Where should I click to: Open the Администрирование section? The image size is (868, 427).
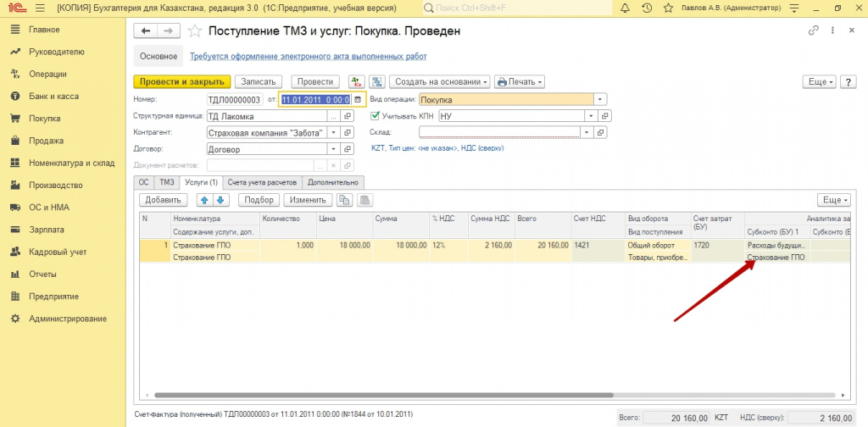click(68, 319)
